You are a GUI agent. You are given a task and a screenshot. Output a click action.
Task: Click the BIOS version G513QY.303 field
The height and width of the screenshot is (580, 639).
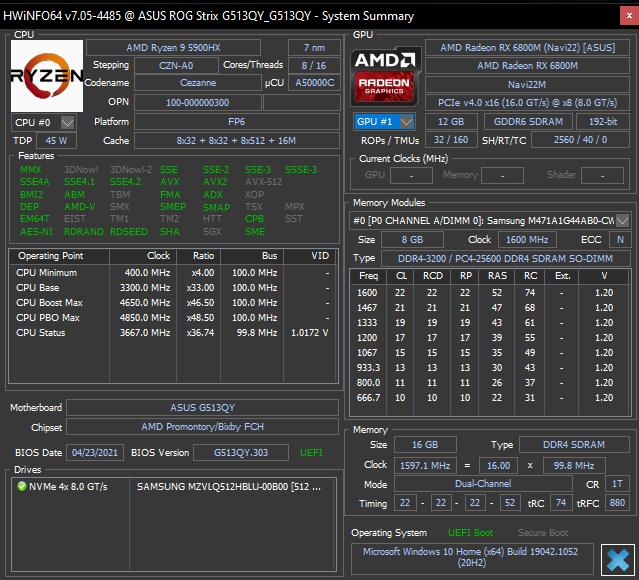241,453
